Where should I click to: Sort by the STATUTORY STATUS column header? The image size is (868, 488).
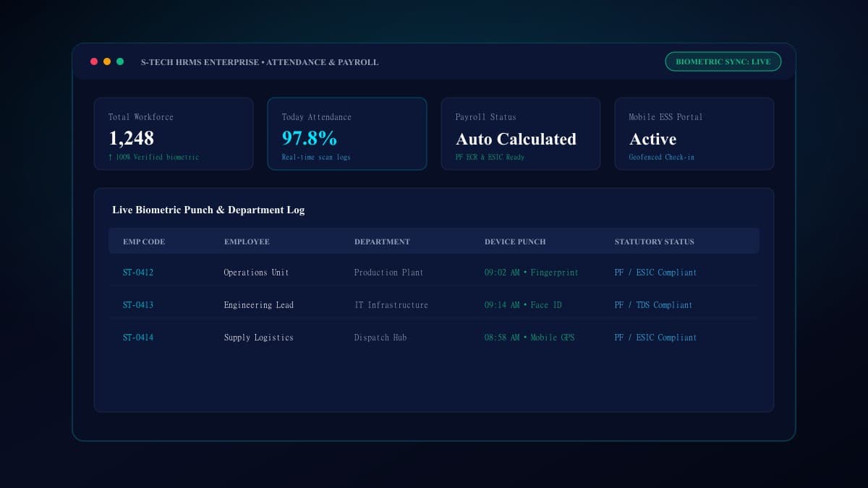point(654,241)
